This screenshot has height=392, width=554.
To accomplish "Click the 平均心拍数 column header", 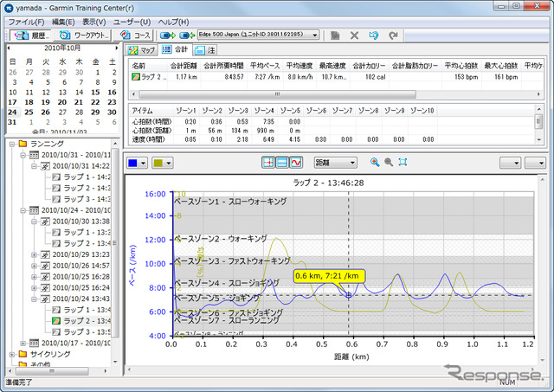I will (x=461, y=66).
